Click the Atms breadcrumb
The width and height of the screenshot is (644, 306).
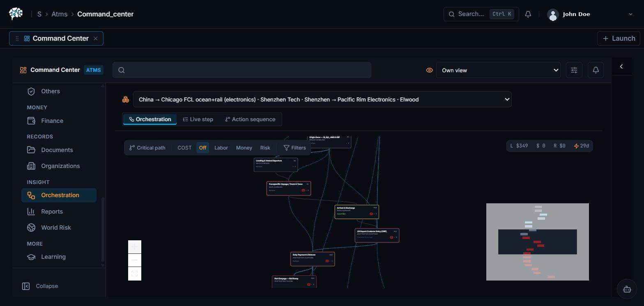[59, 14]
